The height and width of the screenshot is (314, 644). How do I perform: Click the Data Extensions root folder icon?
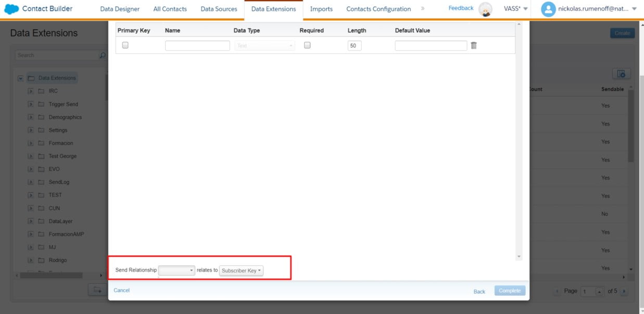point(31,78)
